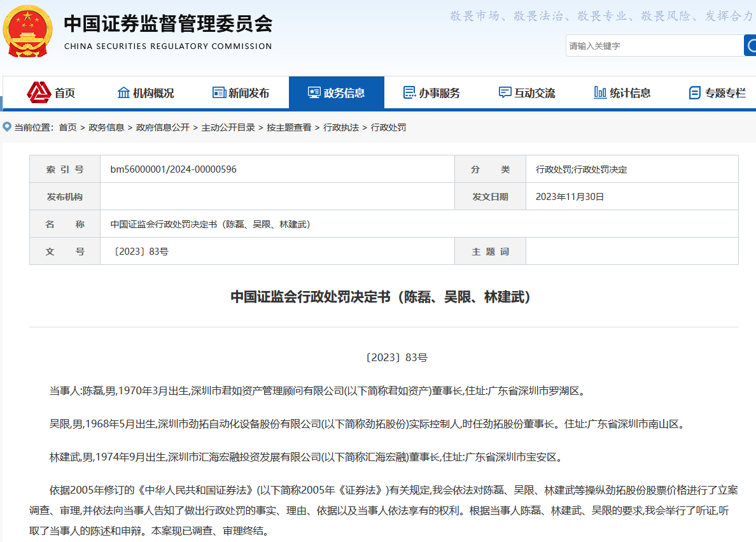Click index number bm56000001/2024-00000596
Screen dimensions: 756x542
point(174,169)
